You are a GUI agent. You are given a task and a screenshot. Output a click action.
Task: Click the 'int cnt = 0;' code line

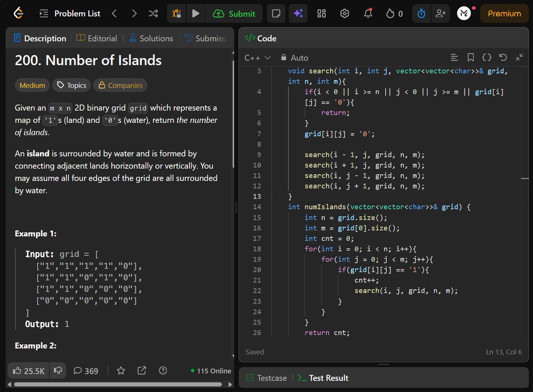click(x=329, y=239)
